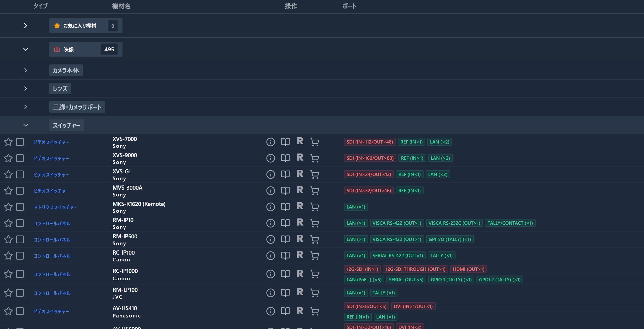The image size is (644, 329).
Task: Open マトリクススイッチャー type link
Action: (x=55, y=207)
